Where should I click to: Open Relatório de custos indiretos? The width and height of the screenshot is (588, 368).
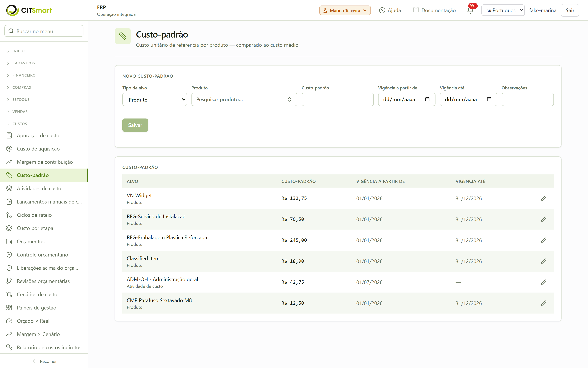point(44,347)
